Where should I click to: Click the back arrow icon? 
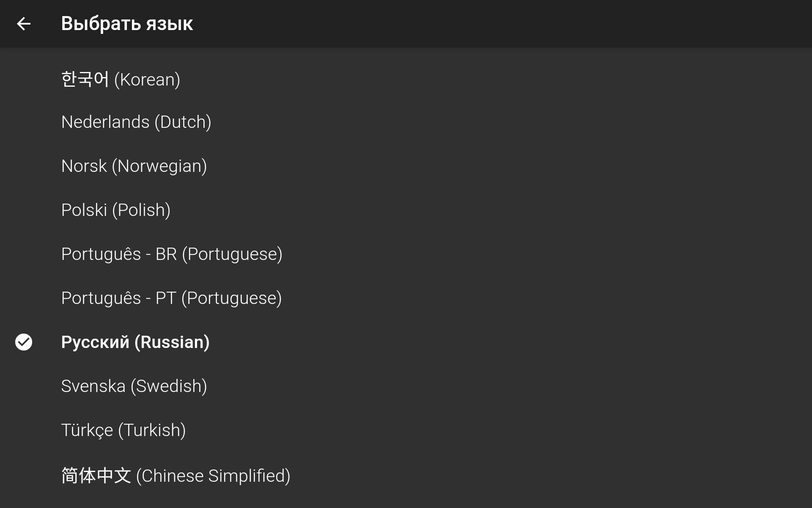coord(24,24)
